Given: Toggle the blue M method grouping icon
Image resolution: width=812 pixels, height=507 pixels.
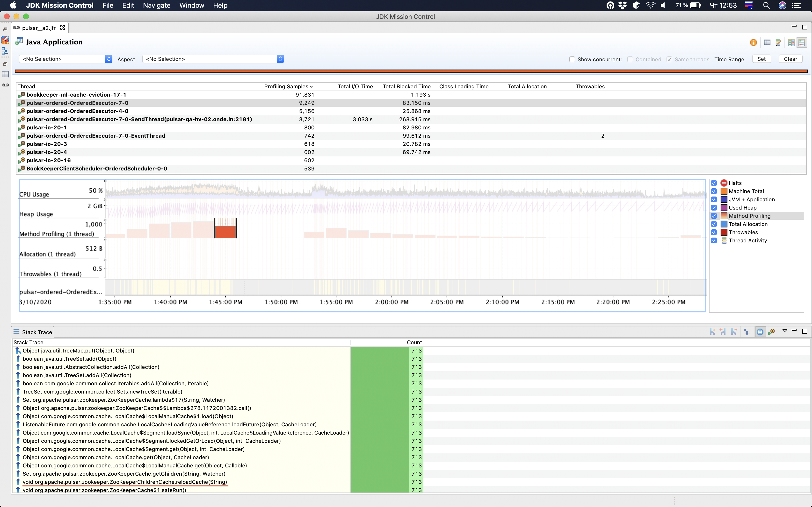Looking at the screenshot, I should click(760, 332).
